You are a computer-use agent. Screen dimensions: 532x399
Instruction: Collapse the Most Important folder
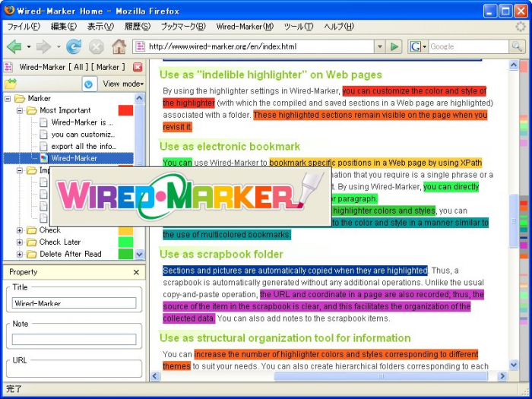click(20, 110)
